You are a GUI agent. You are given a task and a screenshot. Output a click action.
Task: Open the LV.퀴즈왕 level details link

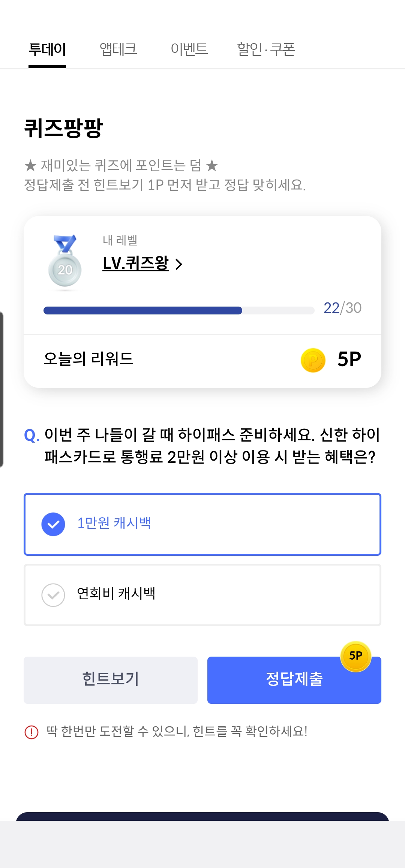pyautogui.click(x=136, y=263)
